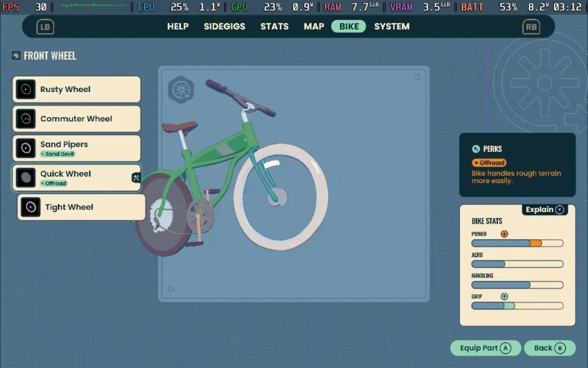Open the HELP tab
This screenshot has height=368, width=588.
point(178,26)
